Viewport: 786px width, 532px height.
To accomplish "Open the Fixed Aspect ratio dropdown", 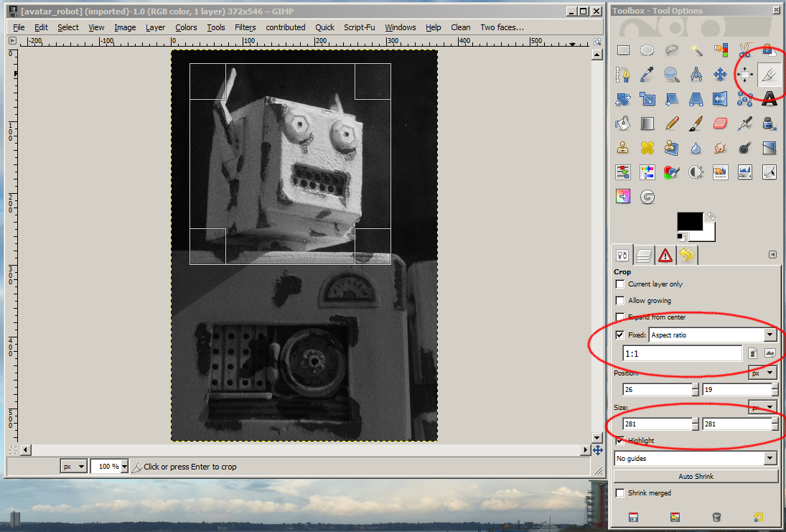I will point(713,335).
